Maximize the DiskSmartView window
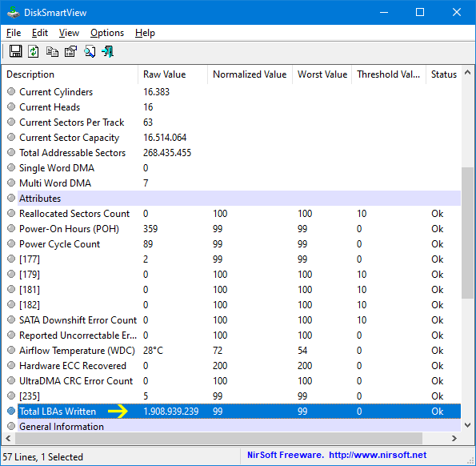The image size is (476, 466). pos(420,12)
